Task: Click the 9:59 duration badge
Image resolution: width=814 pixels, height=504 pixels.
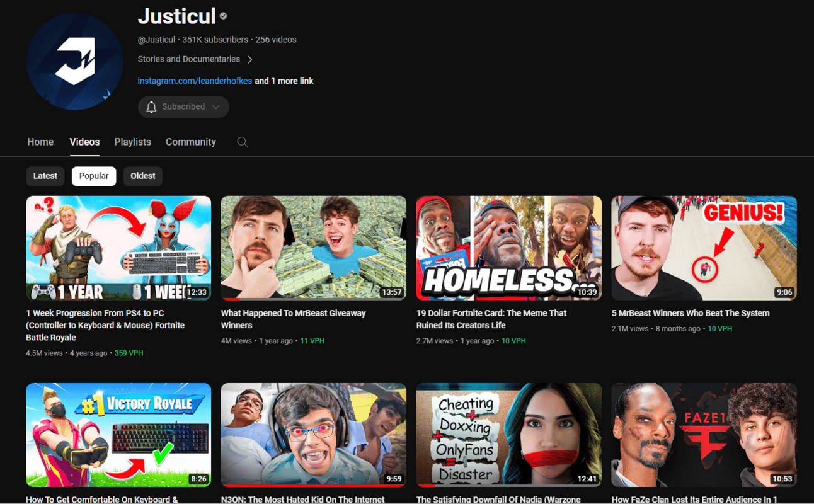Action: tap(394, 479)
